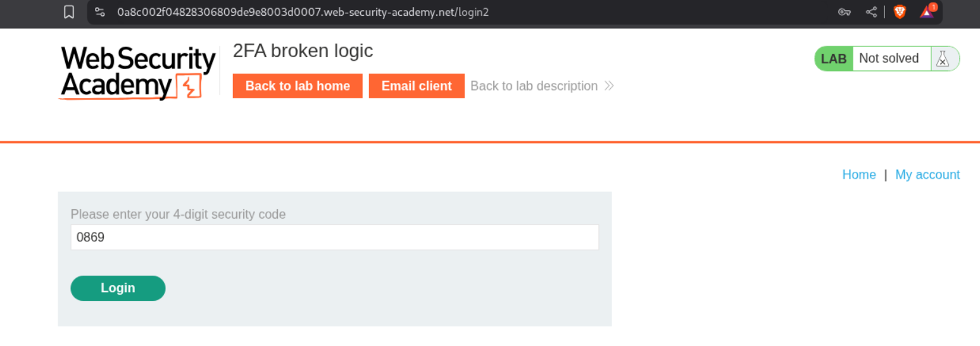Click the Not solved status text
The image size is (980, 346).
[x=889, y=59]
